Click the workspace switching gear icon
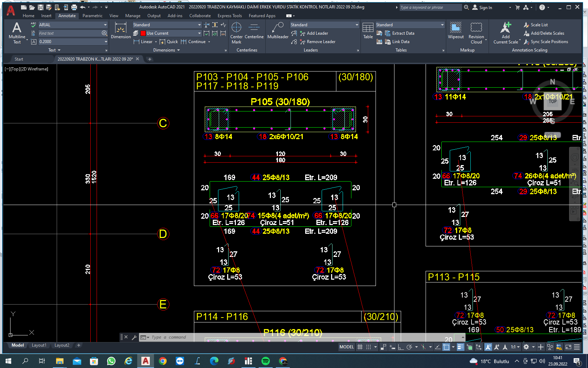Viewport: 588px width, 368px height. [526, 347]
